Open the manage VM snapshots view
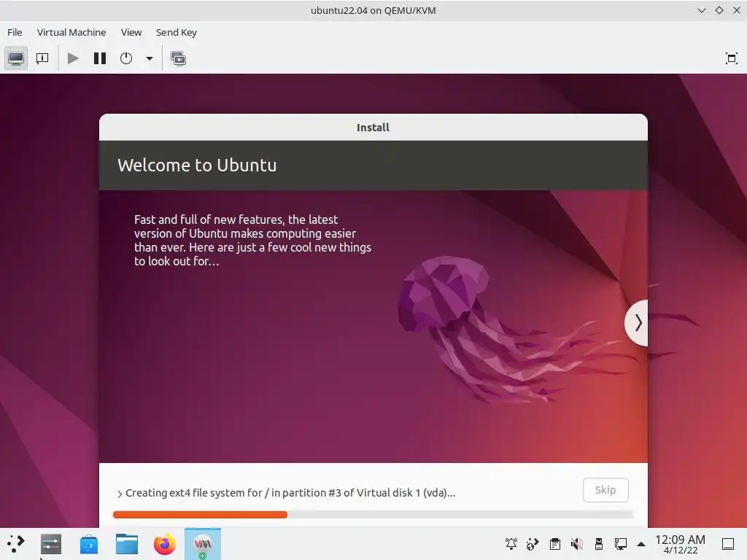This screenshot has width=747, height=560. 178,58
